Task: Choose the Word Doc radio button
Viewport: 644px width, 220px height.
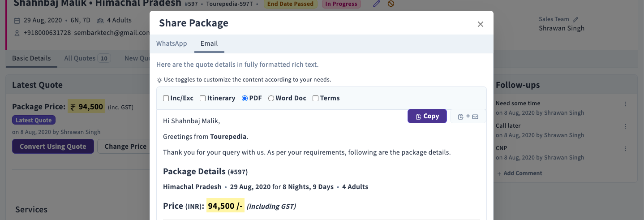Action: 271,98
